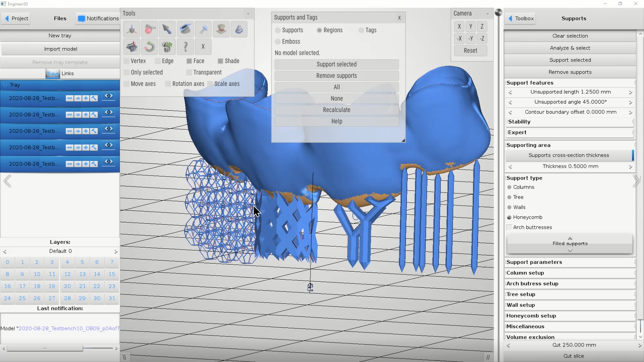
Task: Select the arrow pointer selection tool
Action: pos(167,30)
